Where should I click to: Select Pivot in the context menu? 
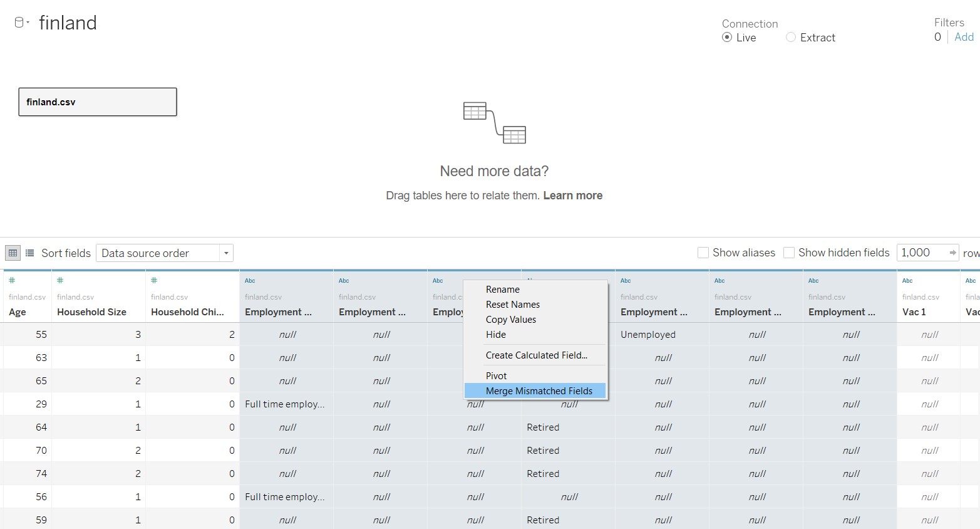click(496, 376)
